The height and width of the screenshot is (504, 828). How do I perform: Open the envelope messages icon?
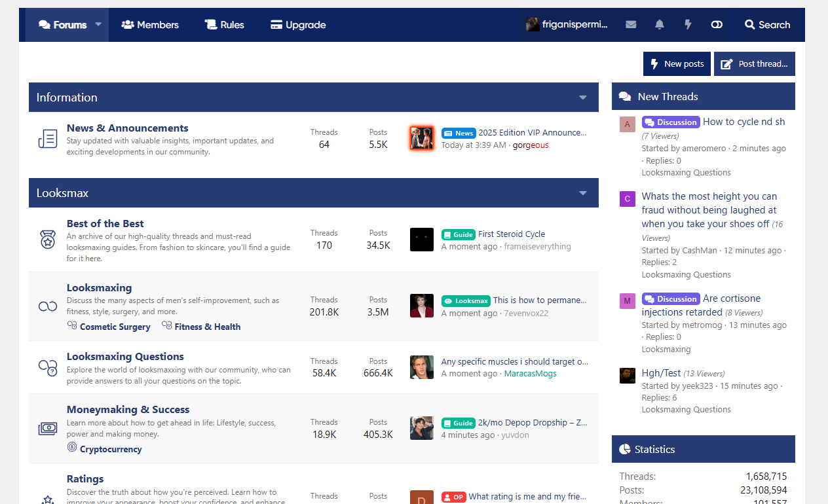coord(631,25)
